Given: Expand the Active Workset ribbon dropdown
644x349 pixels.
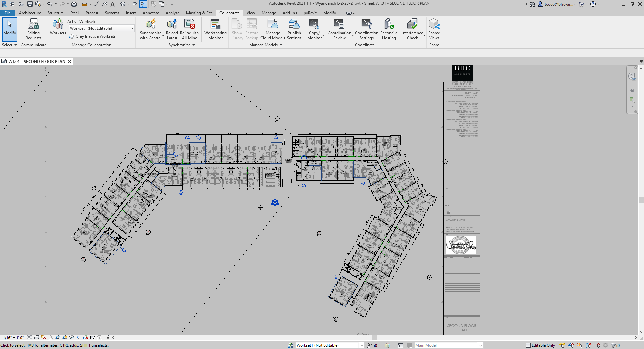Looking at the screenshot, I should pyautogui.click(x=132, y=28).
